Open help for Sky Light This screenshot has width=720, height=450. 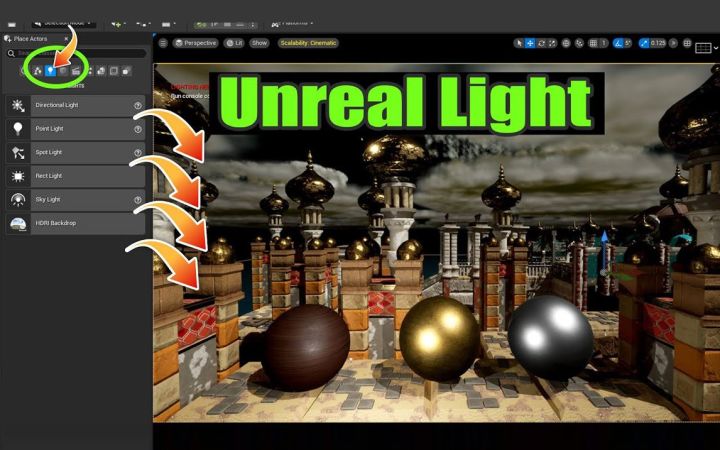pos(138,200)
